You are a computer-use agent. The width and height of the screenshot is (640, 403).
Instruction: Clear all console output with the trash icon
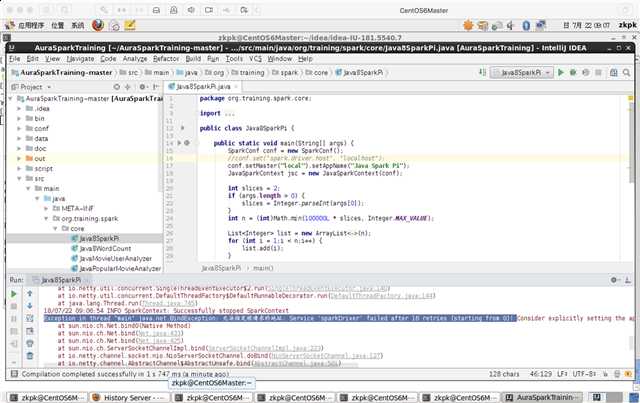[x=30, y=356]
